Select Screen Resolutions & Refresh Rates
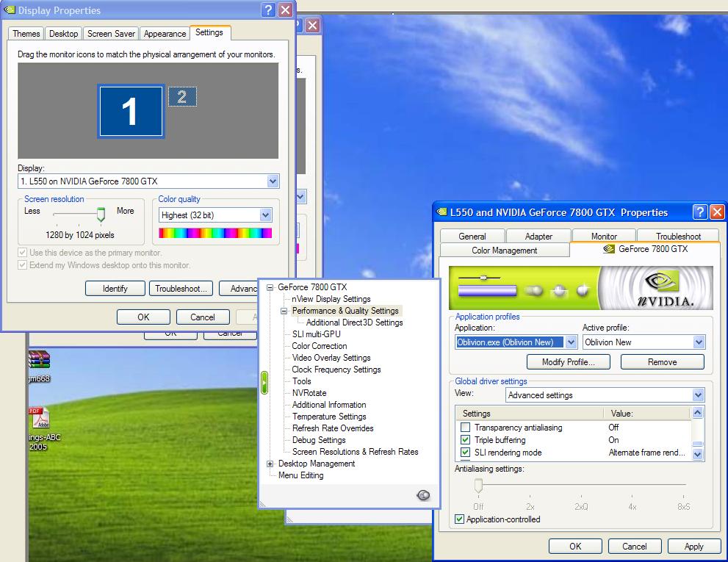 point(355,452)
